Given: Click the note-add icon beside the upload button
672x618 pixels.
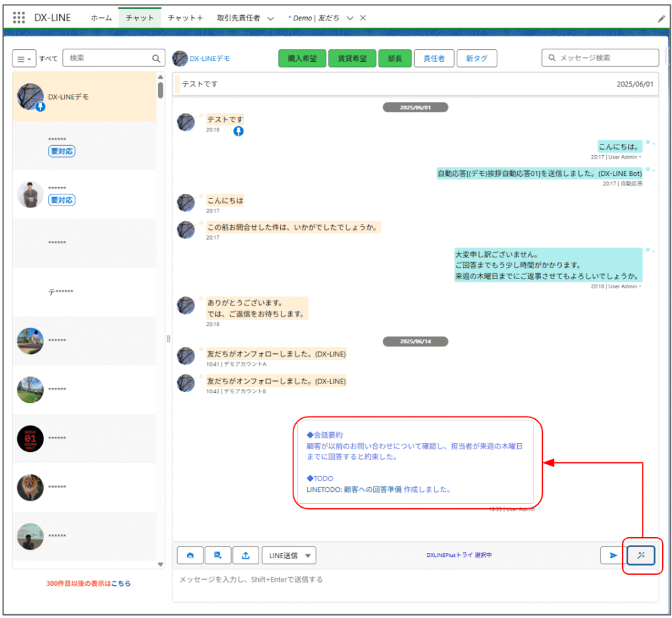Looking at the screenshot, I should (218, 555).
